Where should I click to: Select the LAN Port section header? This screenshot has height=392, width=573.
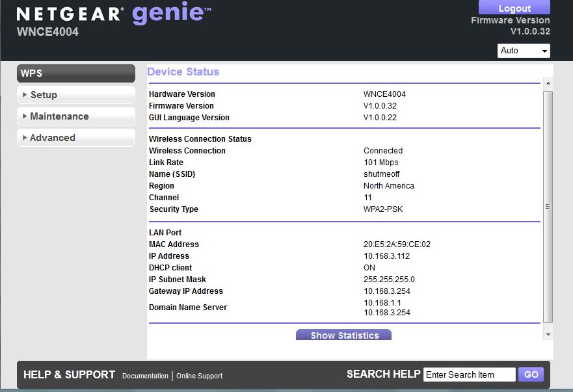(x=165, y=232)
